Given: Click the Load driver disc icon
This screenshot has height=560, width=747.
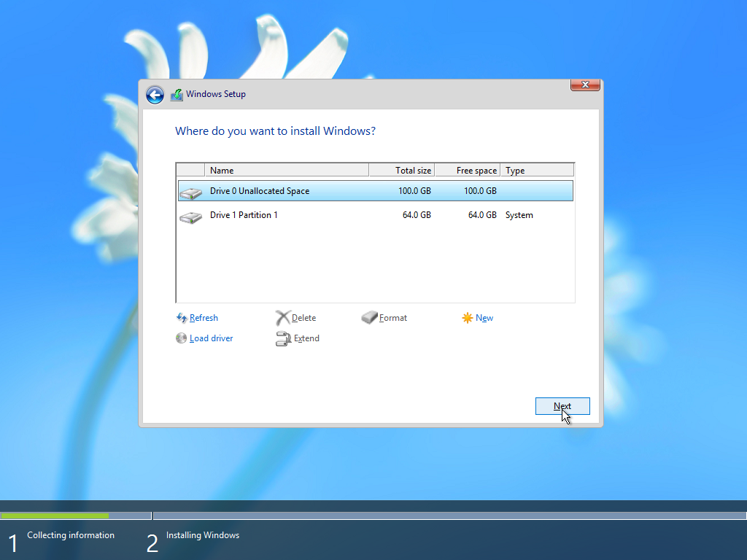Looking at the screenshot, I should click(181, 338).
